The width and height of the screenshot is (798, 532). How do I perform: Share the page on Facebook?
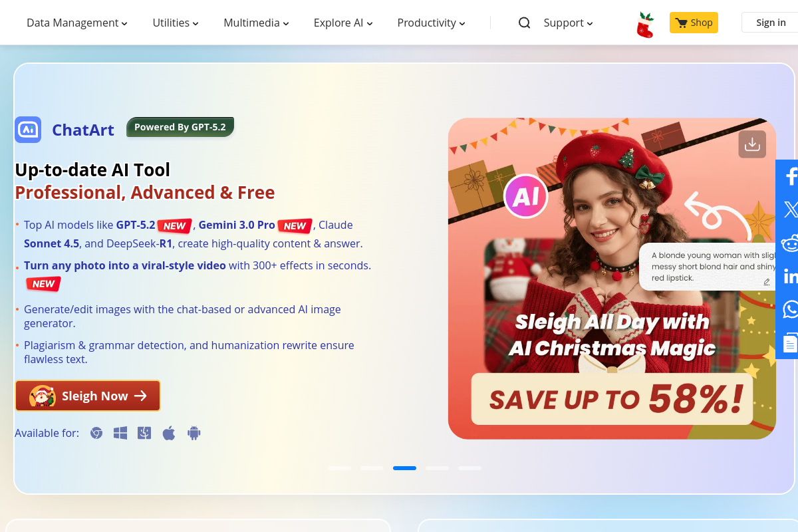click(x=790, y=177)
